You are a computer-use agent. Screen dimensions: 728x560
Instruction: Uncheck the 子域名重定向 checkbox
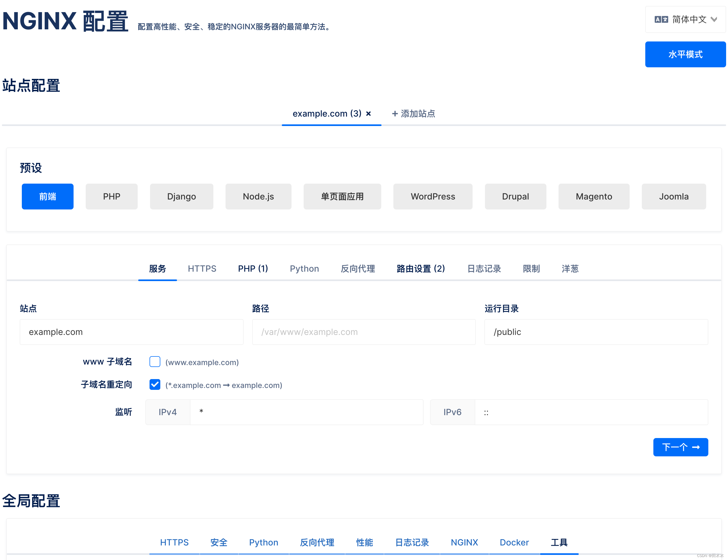pos(155,385)
